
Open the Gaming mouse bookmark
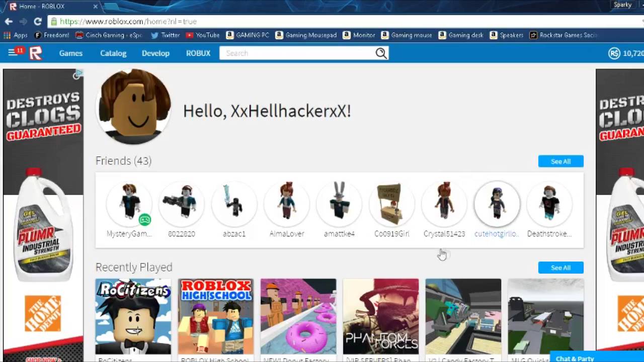[x=407, y=35]
